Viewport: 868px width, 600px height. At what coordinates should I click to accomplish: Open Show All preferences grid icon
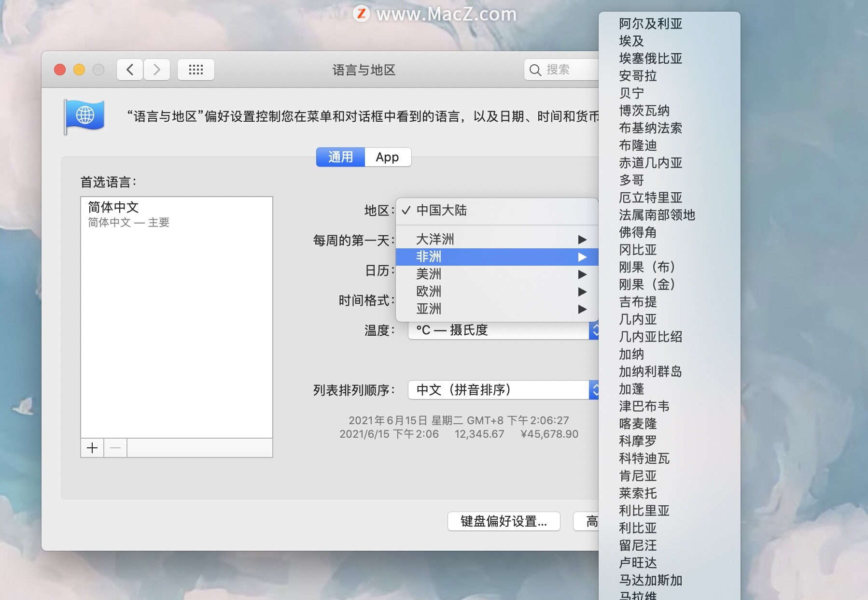coord(196,69)
